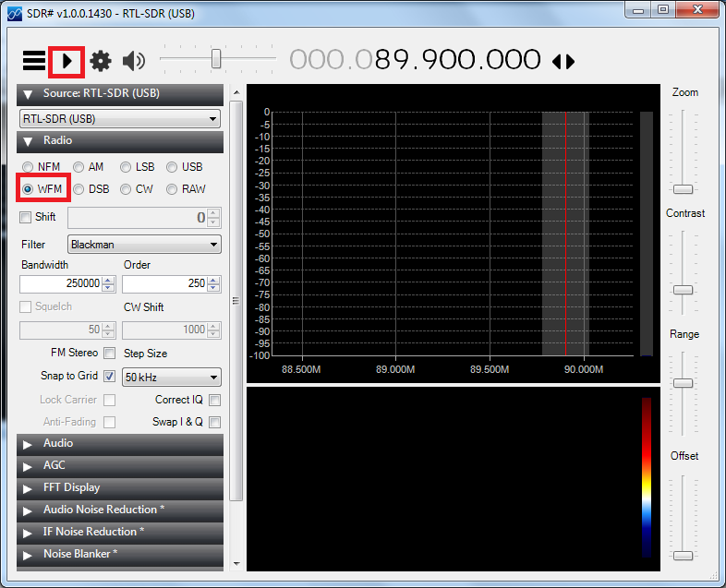Image resolution: width=726 pixels, height=588 pixels.
Task: Increase Bandwidth with up stepper arrow
Action: coord(108,280)
